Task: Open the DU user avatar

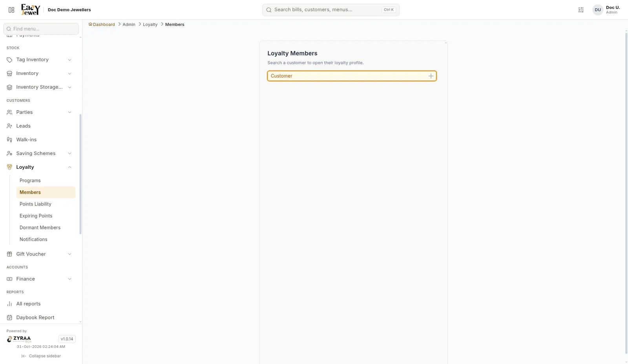Action: [x=598, y=10]
